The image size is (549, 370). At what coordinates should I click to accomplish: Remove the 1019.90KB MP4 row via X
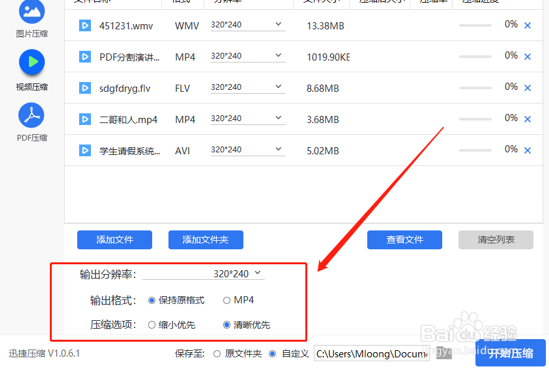coord(527,57)
